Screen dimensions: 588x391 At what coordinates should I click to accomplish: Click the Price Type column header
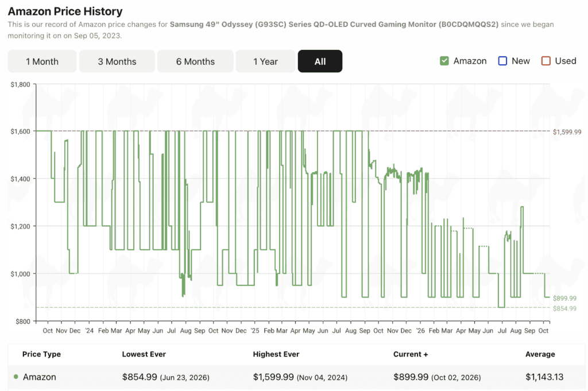(41, 354)
